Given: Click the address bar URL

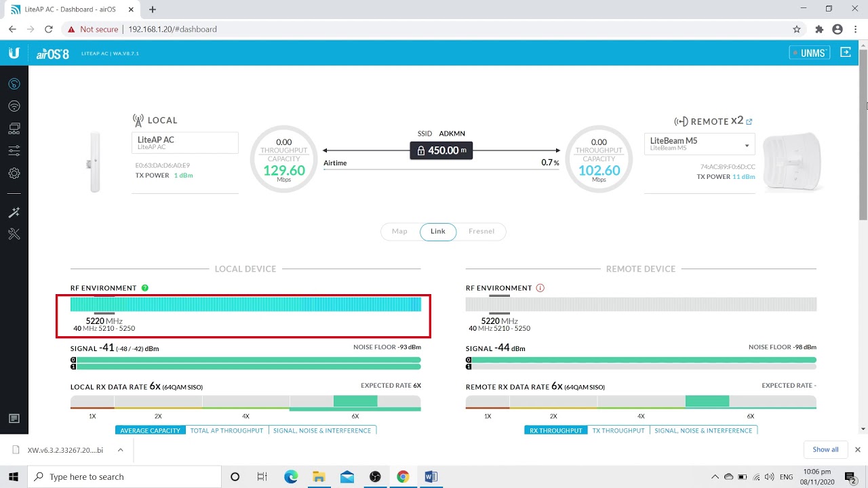Looking at the screenshot, I should coord(172,29).
